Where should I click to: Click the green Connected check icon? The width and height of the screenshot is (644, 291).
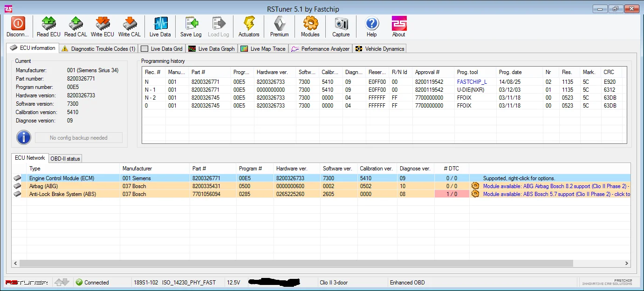click(79, 282)
